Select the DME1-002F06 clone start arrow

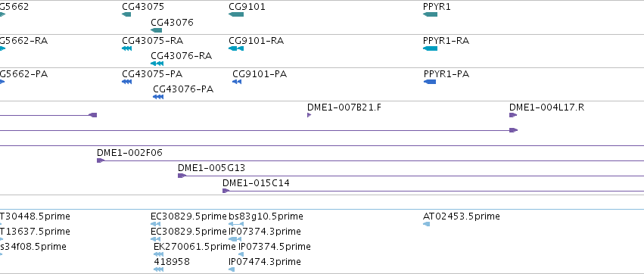pyautogui.click(x=101, y=160)
